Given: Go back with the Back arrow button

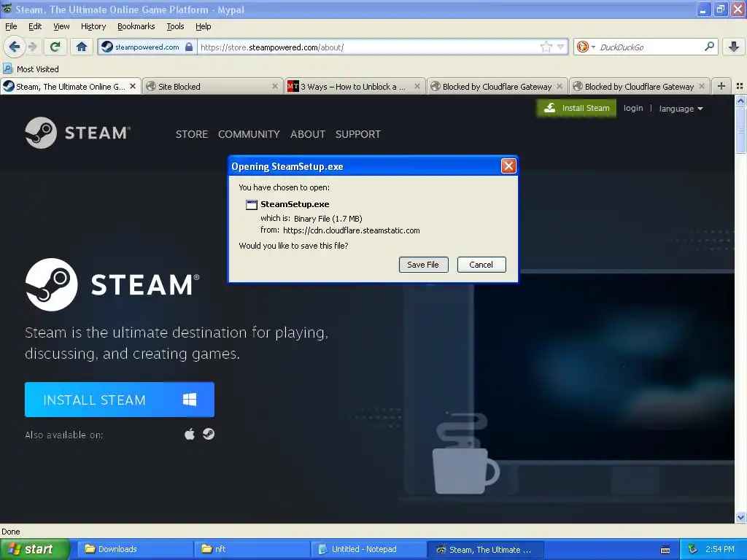Looking at the screenshot, I should click(14, 47).
